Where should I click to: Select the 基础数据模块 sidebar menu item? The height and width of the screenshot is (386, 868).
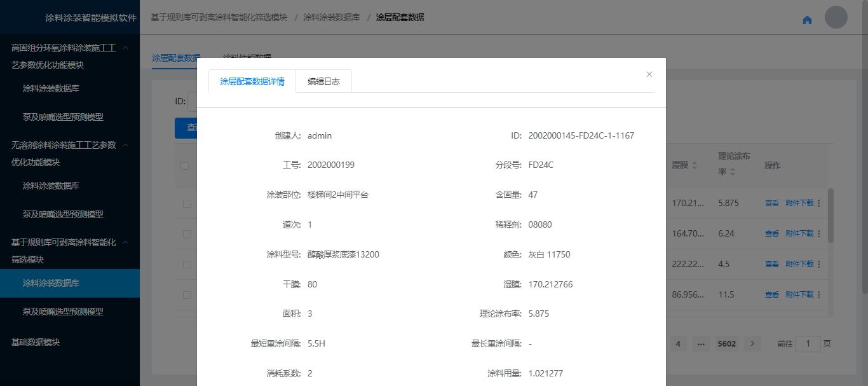tap(36, 342)
